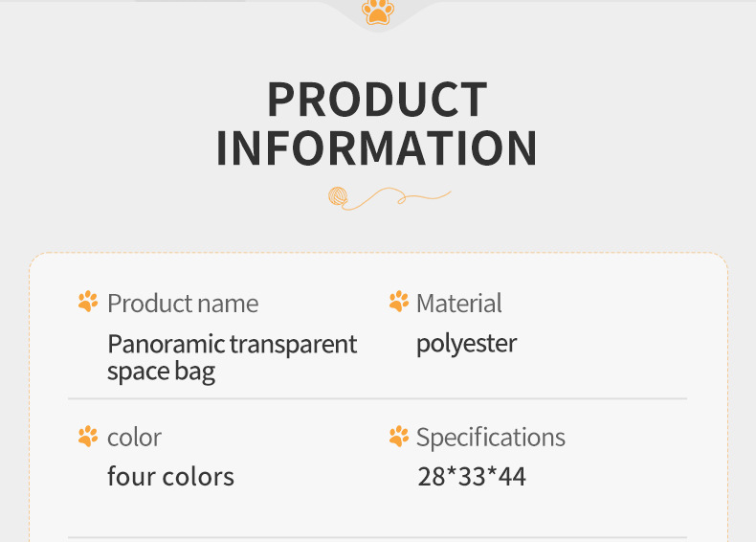
Task: Click the 28*33*44 dimensions value
Action: [x=472, y=476]
